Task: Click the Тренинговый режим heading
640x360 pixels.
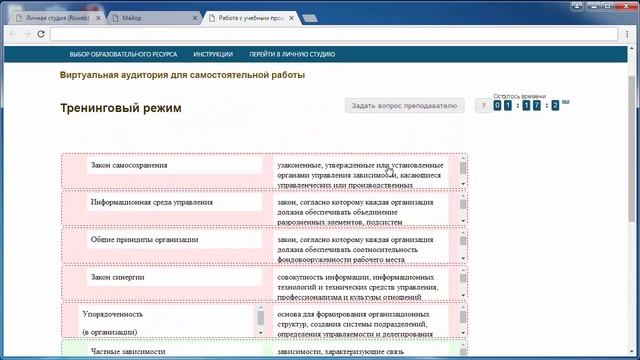Action: [x=121, y=108]
